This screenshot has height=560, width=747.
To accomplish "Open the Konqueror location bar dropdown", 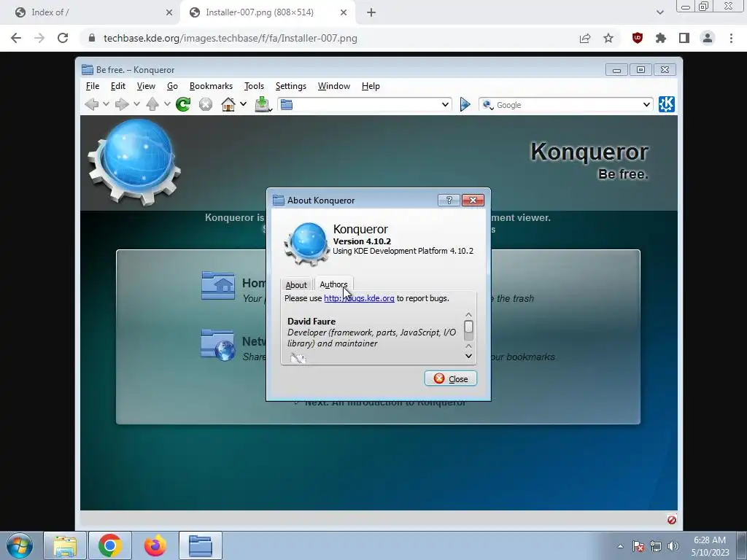I will [445, 104].
